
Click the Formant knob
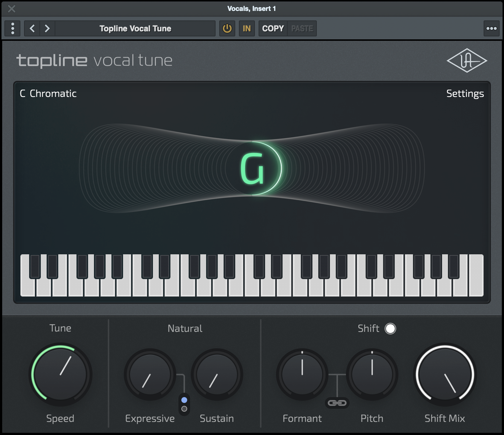tap(302, 375)
